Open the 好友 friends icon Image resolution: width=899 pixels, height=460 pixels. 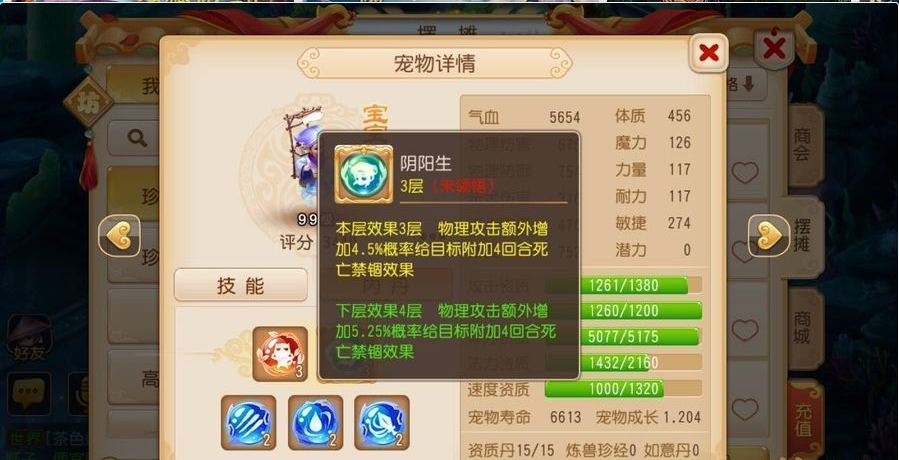[x=29, y=337]
